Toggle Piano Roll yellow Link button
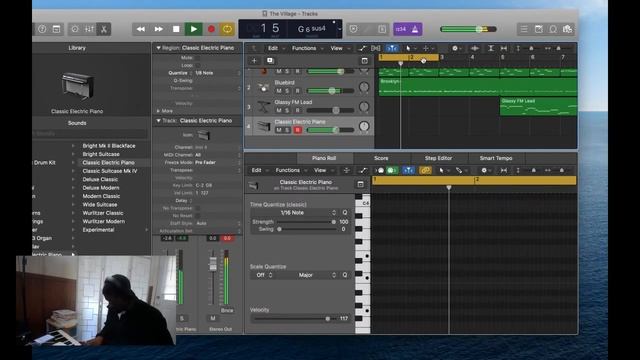 (x=425, y=171)
